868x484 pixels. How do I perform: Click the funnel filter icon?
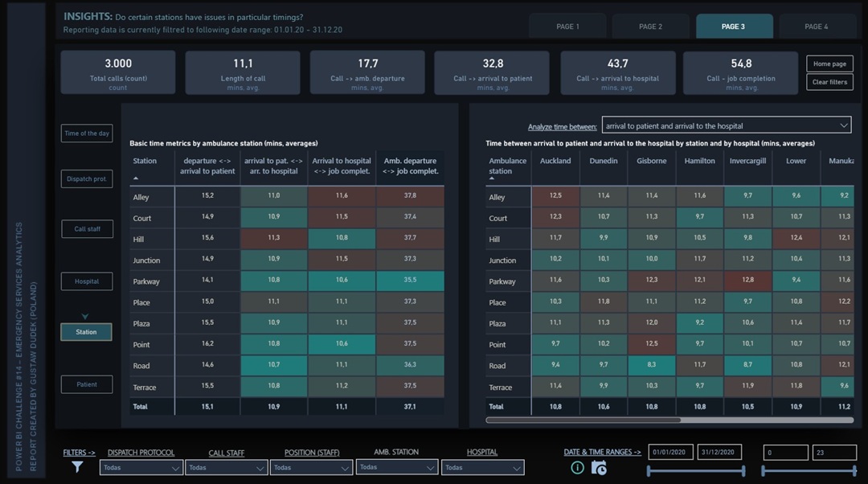pyautogui.click(x=77, y=466)
